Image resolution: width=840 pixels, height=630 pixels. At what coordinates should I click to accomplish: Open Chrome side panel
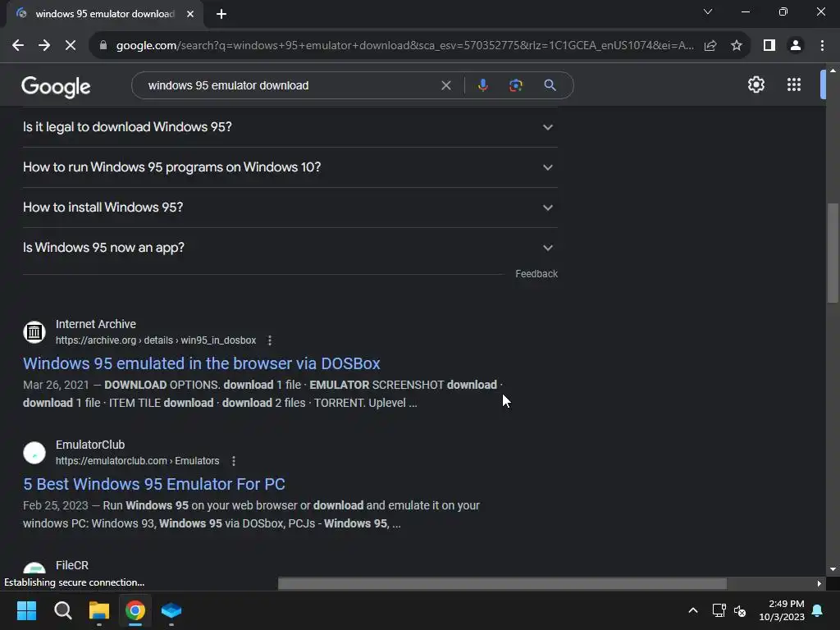click(769, 46)
